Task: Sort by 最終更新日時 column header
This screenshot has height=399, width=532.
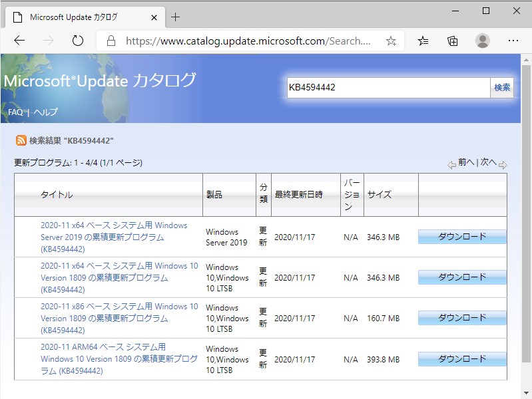Action: tap(298, 195)
